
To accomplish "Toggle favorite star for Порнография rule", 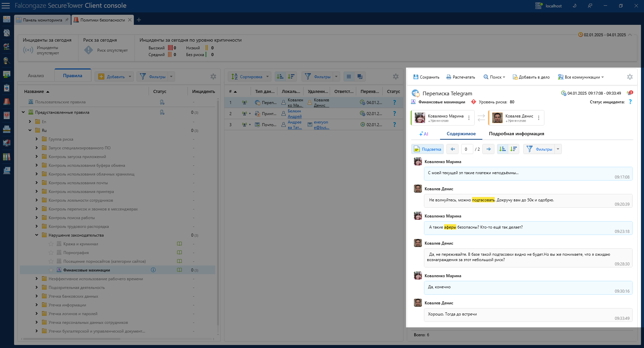I will 51,253.
